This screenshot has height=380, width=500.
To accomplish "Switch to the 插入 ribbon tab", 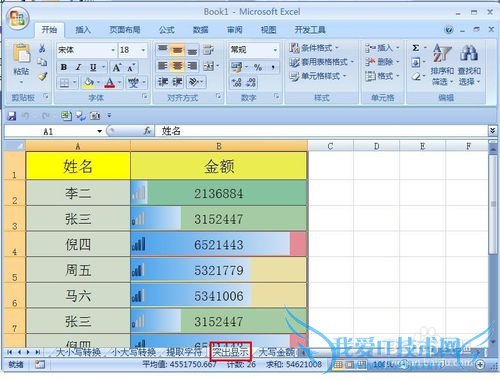I will [x=83, y=30].
